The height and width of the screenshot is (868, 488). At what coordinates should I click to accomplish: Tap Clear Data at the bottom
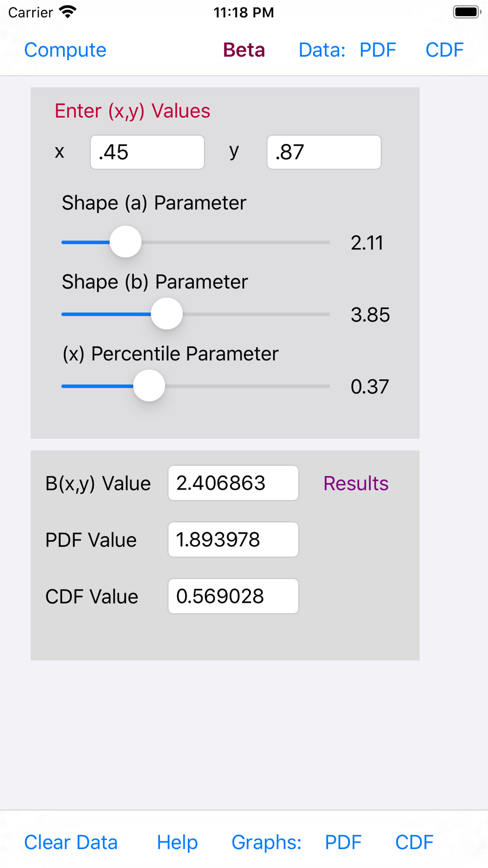[x=71, y=842]
